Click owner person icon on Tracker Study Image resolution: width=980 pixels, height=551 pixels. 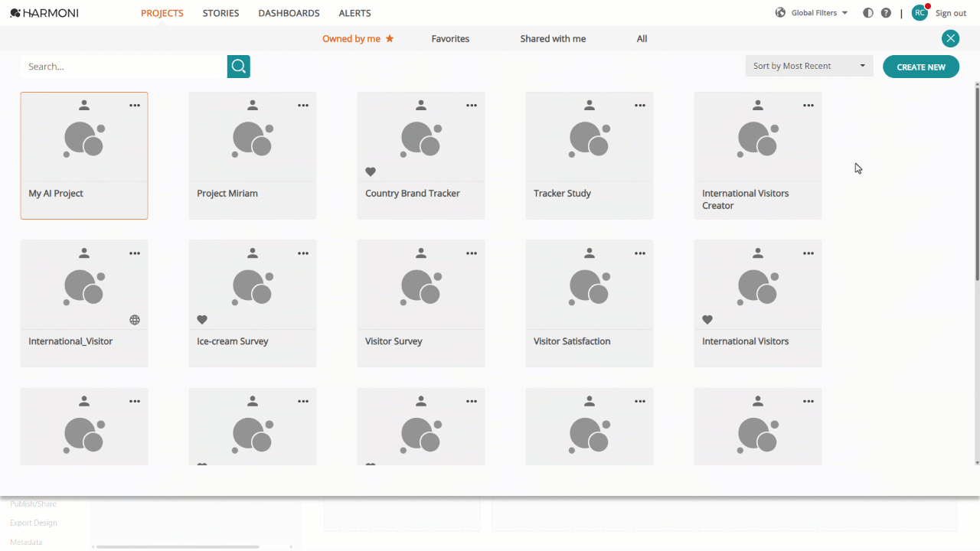coord(590,106)
